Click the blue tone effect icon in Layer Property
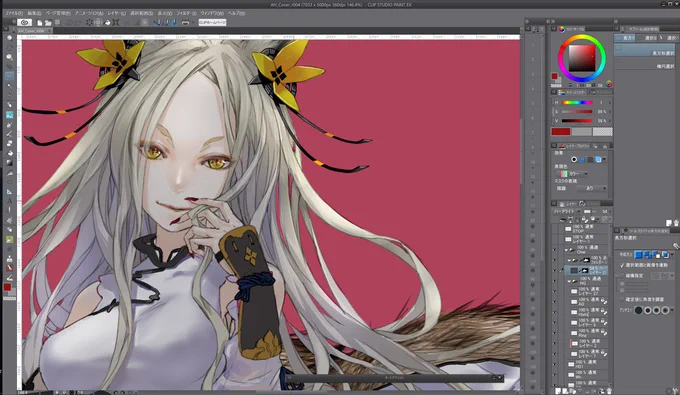 (582, 160)
